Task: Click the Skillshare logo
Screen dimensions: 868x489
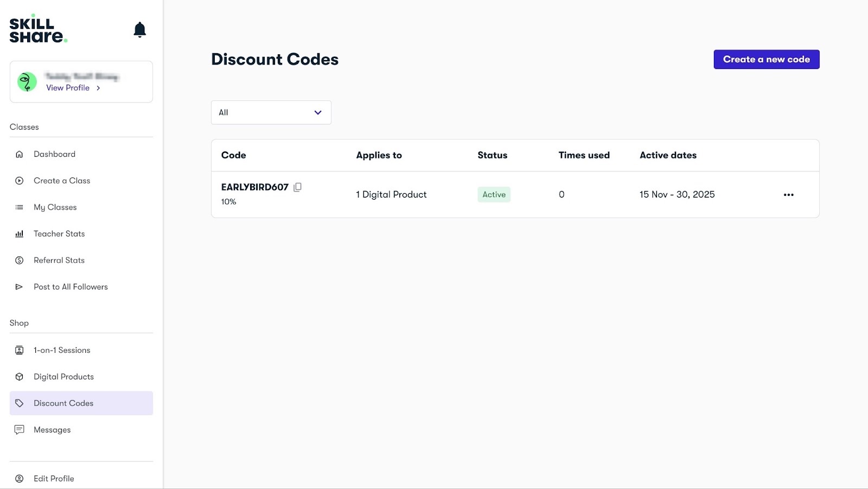Action: pyautogui.click(x=38, y=29)
